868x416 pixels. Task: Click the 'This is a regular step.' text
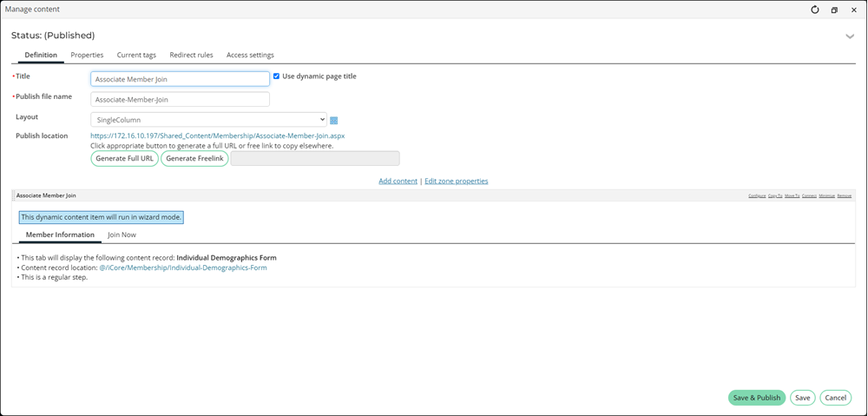(54, 278)
